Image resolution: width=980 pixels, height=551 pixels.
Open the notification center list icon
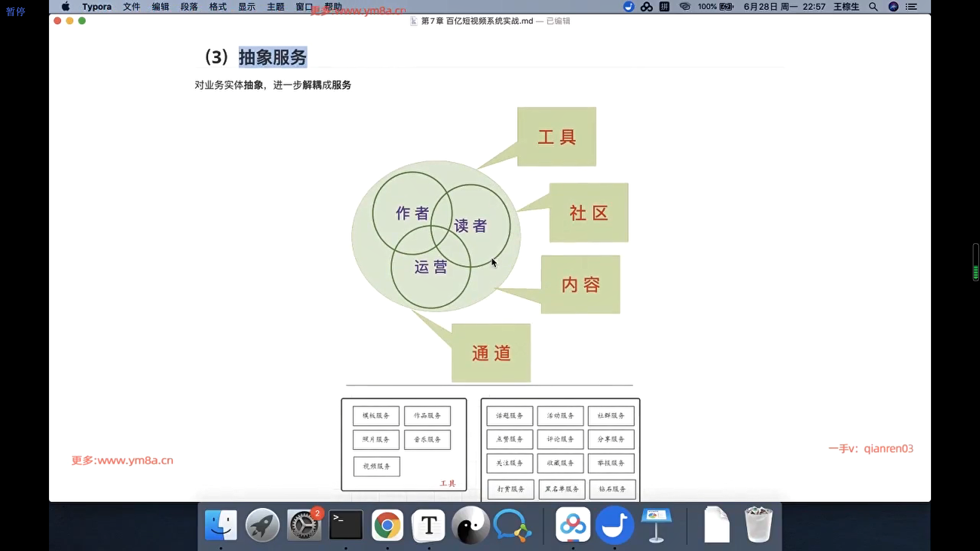pos(911,7)
